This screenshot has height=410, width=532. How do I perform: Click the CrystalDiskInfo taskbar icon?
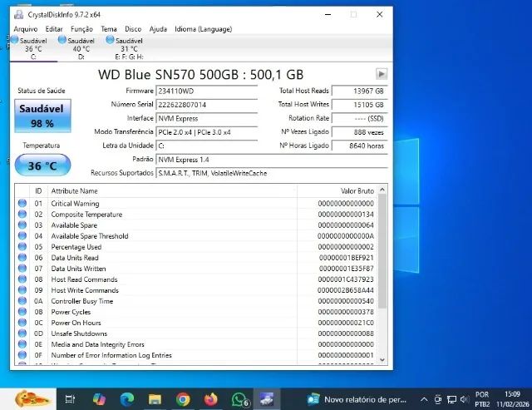267,399
